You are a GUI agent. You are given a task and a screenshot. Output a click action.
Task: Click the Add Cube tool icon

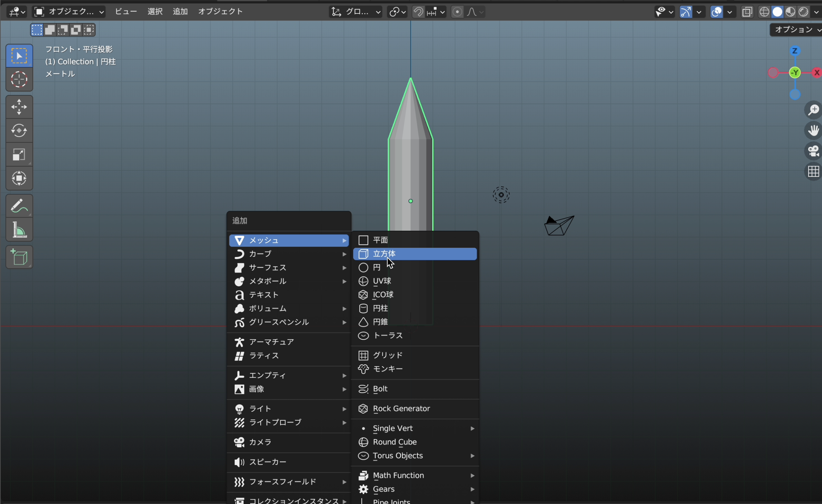click(19, 257)
